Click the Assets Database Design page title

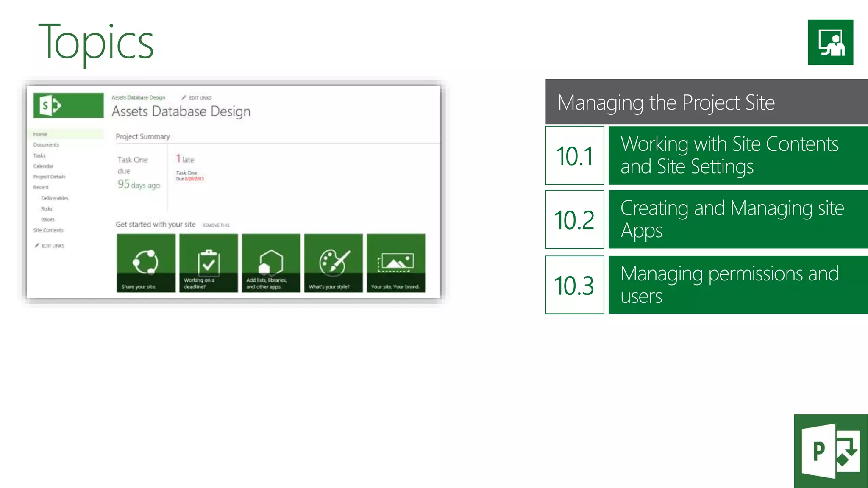181,111
